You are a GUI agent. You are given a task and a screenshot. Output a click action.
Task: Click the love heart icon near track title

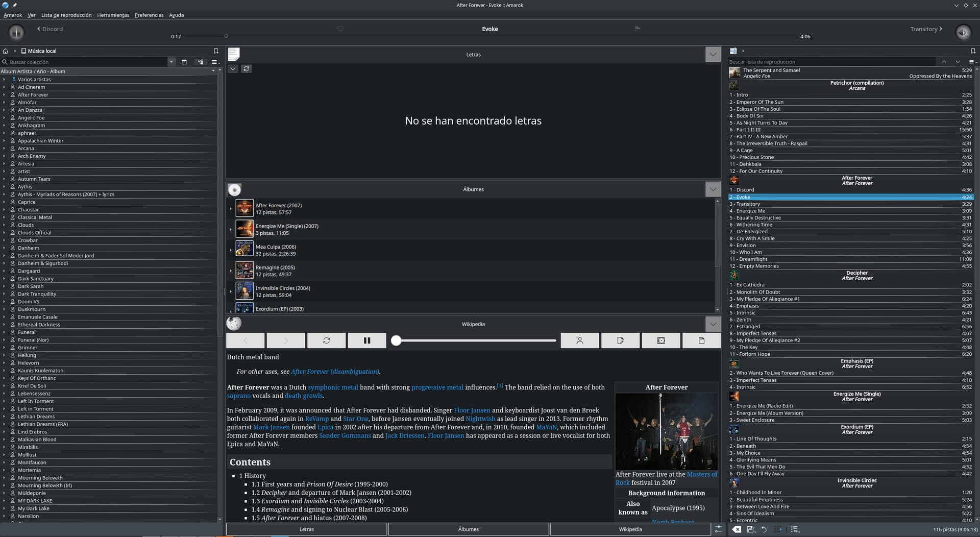340,29
